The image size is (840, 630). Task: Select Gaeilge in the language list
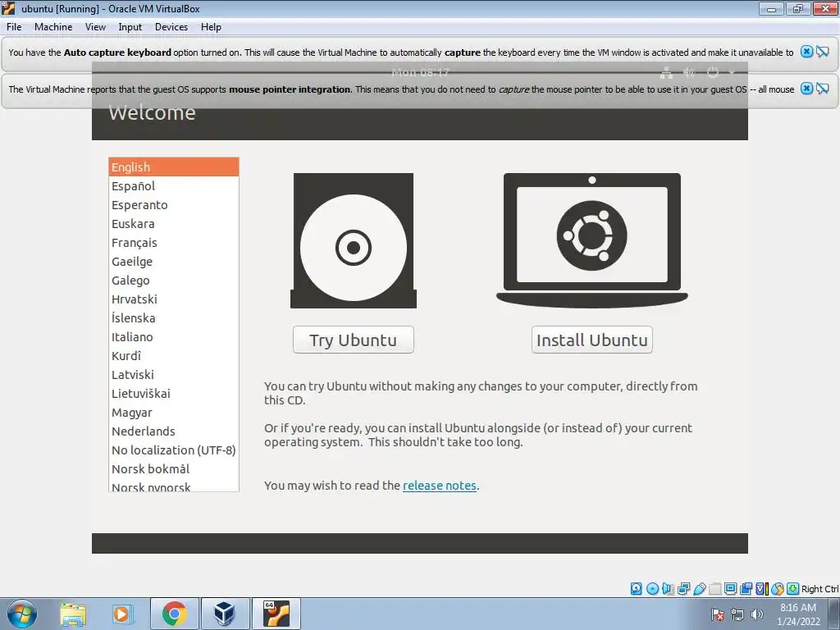(174, 262)
